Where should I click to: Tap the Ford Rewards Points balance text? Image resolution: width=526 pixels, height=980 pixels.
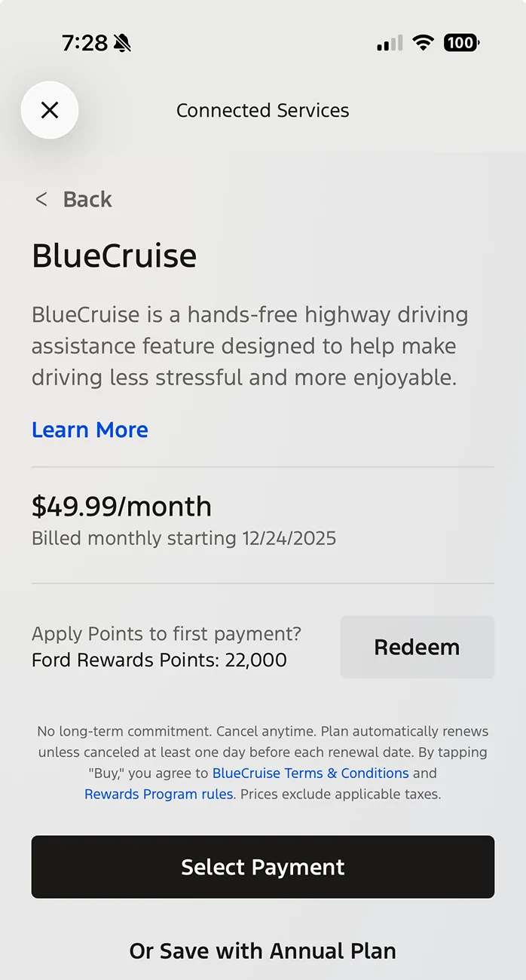click(x=158, y=660)
